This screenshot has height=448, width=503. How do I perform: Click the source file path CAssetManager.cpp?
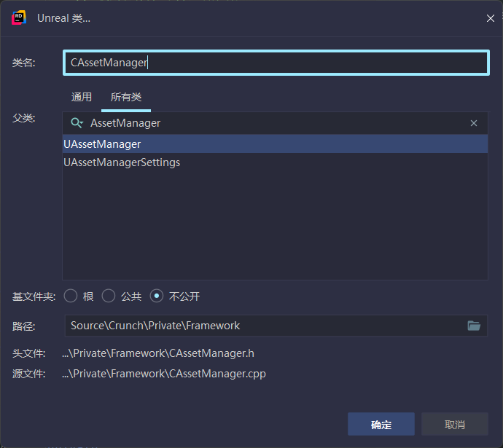[x=164, y=374]
